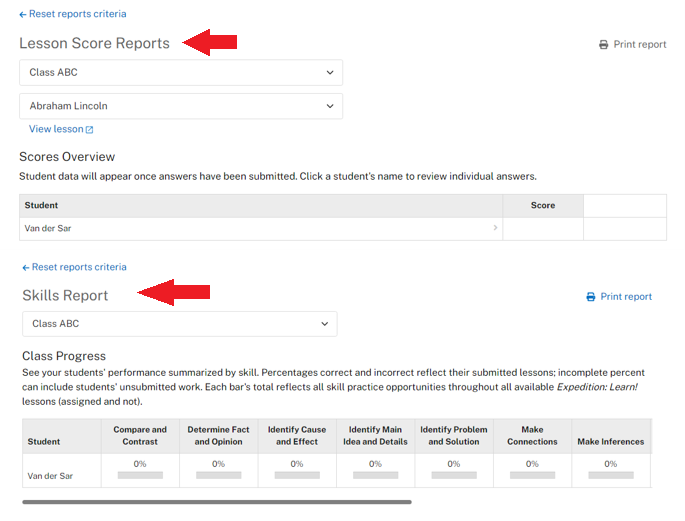Click the Identify Cause and Effect progress bar
Screen dimensions: 685x521
(x=297, y=475)
